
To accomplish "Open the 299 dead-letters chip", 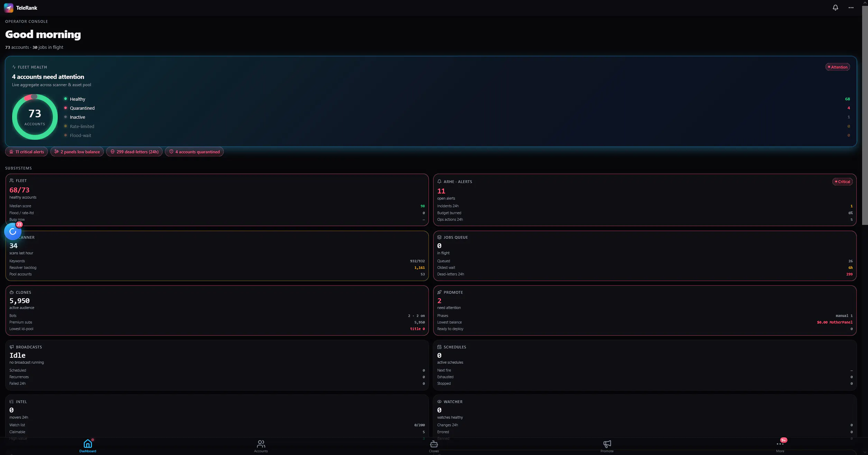I will [134, 152].
